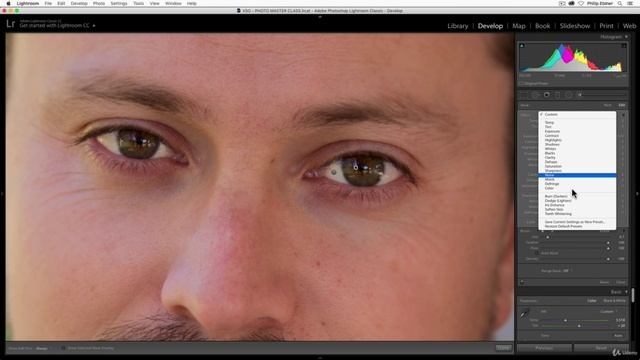This screenshot has height=360, width=640.
Task: Switch mask mode to New
Action: tap(607, 105)
